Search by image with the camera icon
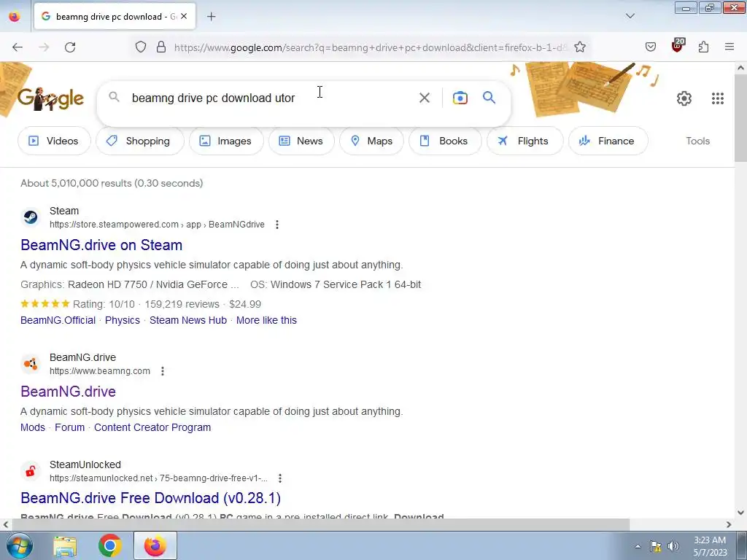747x560 pixels. coord(460,98)
